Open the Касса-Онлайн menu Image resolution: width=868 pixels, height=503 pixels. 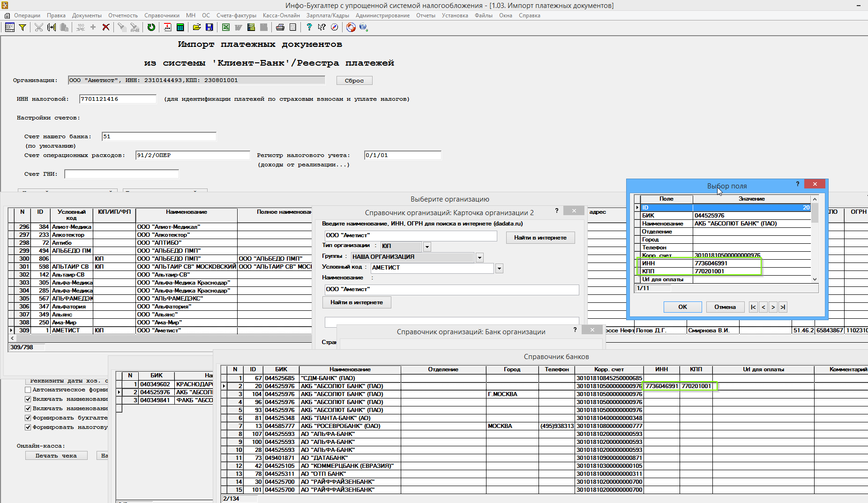pyautogui.click(x=281, y=15)
